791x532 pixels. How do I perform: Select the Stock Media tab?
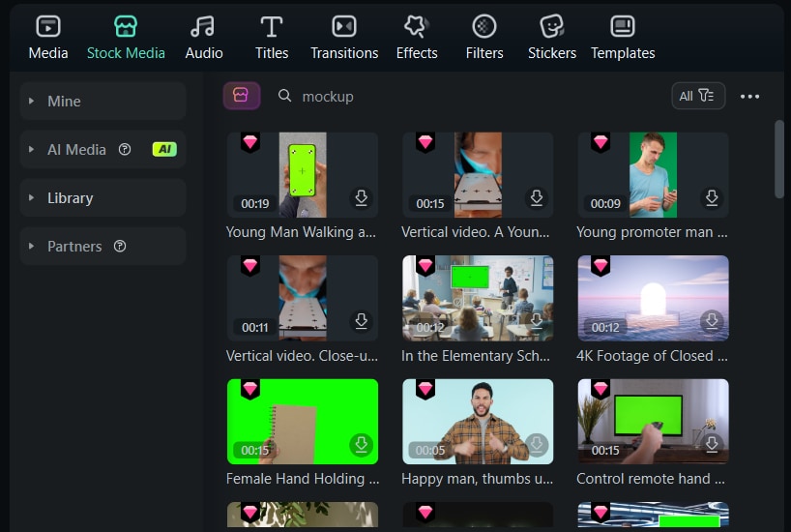[x=126, y=38]
